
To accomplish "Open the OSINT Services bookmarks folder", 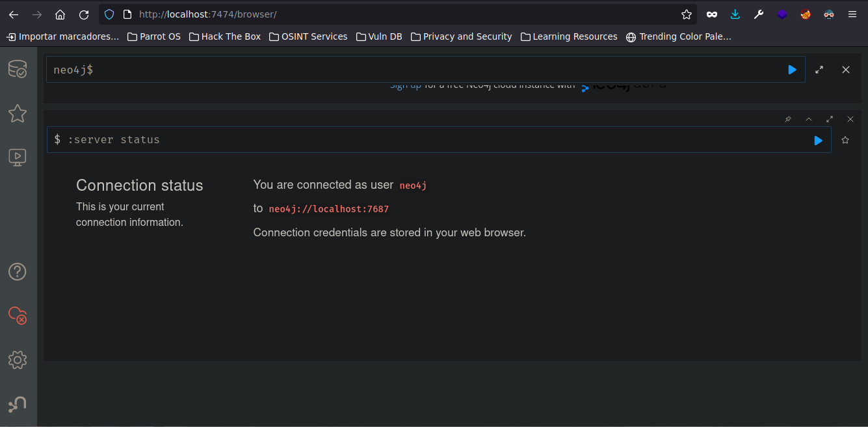I will tap(308, 36).
